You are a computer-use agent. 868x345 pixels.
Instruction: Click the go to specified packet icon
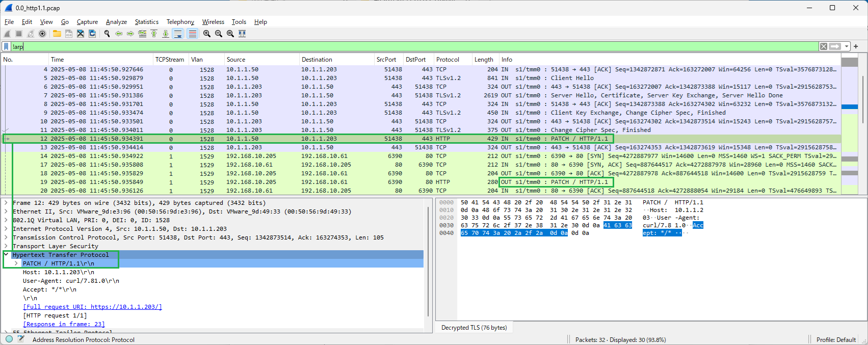(x=142, y=34)
